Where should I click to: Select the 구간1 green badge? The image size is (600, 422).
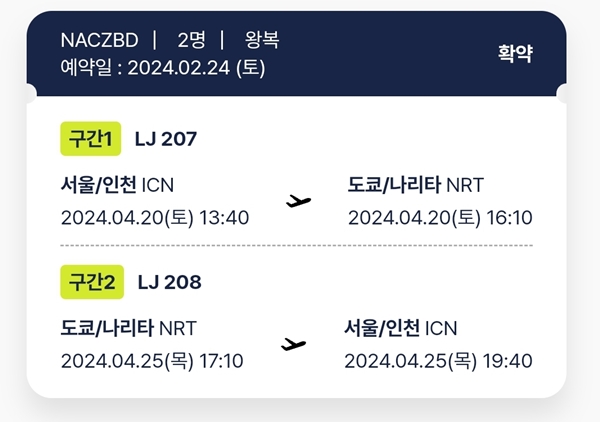[x=91, y=139]
